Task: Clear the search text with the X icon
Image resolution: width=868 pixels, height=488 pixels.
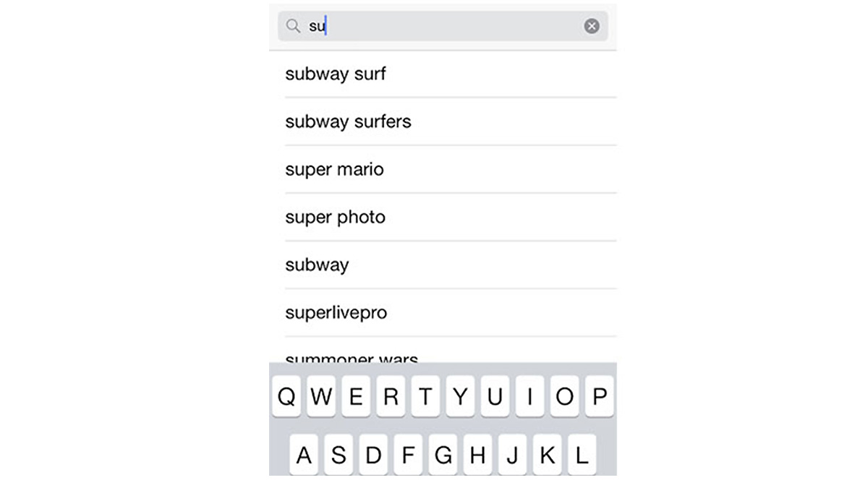Action: pos(592,26)
